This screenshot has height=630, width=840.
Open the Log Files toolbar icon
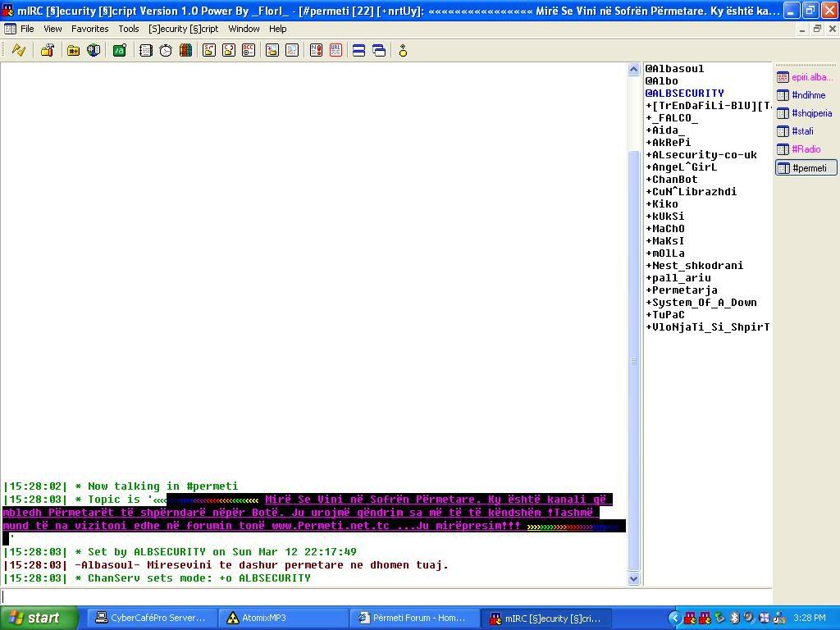pos(292,50)
